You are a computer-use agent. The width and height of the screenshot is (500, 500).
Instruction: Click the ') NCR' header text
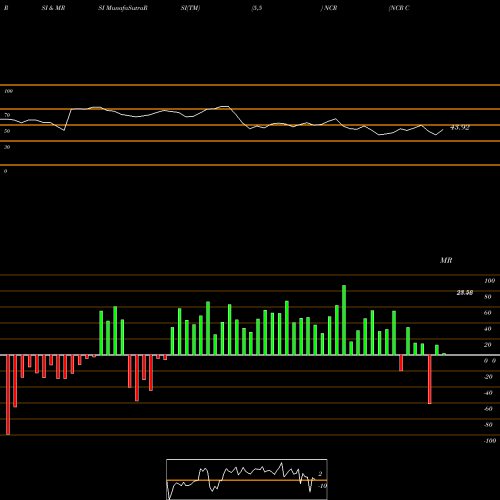coord(329,8)
